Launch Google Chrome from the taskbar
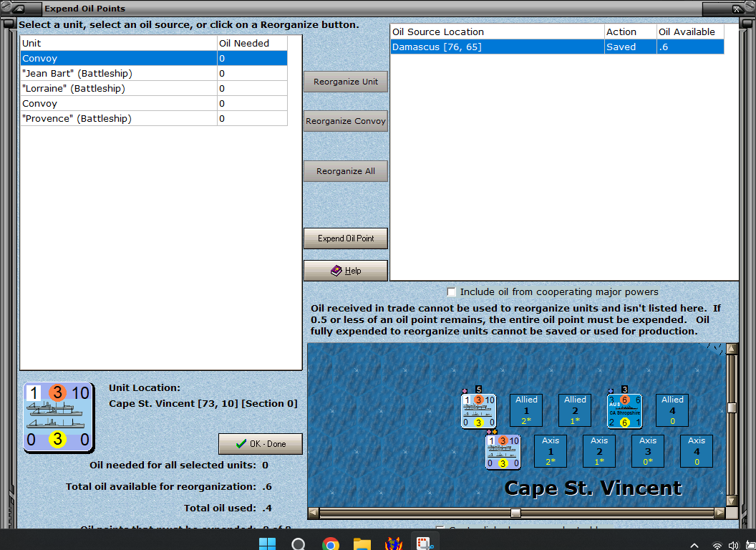This screenshot has height=550, width=756. coord(330,544)
